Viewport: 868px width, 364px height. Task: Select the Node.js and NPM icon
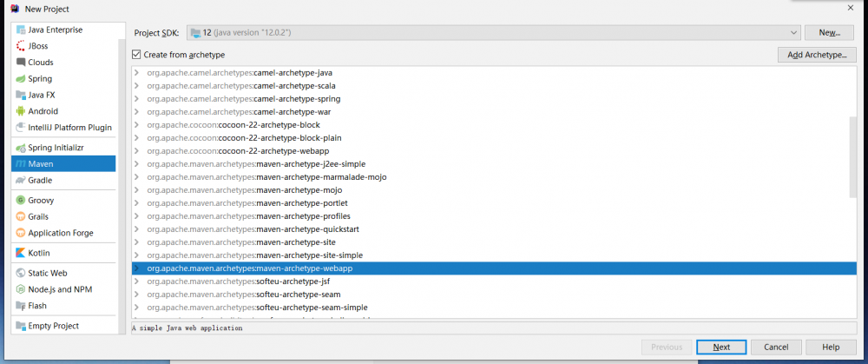pyautogui.click(x=21, y=289)
